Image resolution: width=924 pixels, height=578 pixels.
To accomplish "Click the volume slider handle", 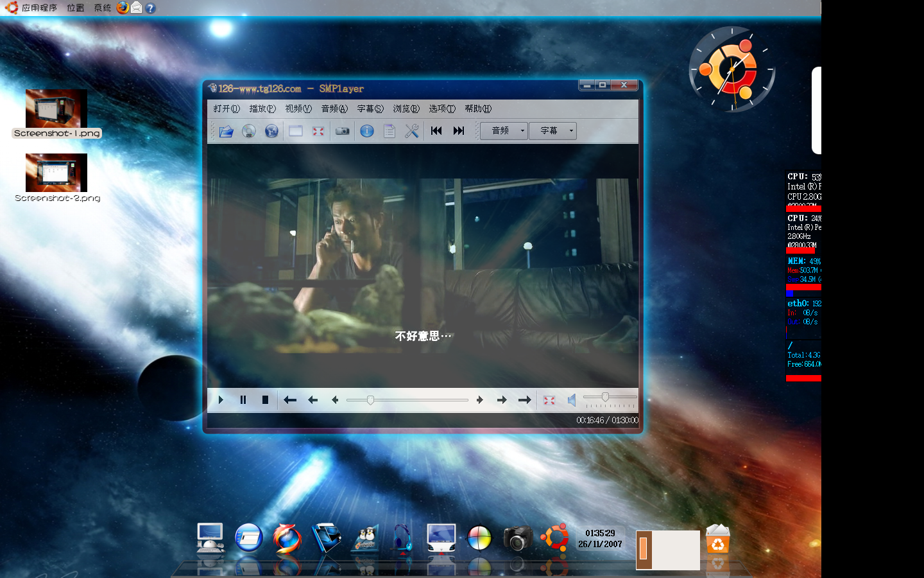I will tap(605, 397).
